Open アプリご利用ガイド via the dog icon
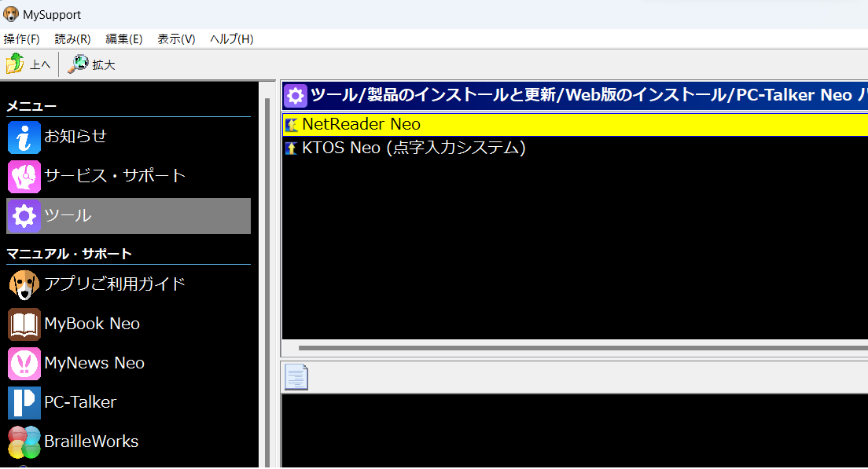This screenshot has height=469, width=868. click(x=24, y=284)
